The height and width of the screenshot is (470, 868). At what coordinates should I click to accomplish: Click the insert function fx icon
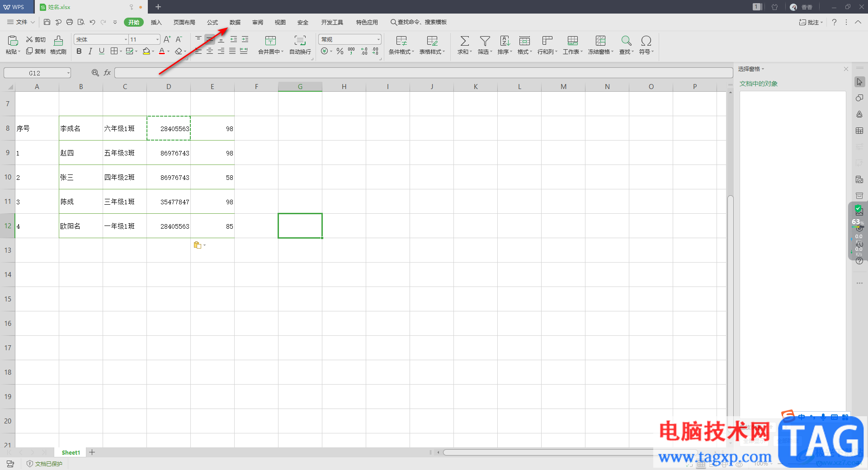coord(107,73)
